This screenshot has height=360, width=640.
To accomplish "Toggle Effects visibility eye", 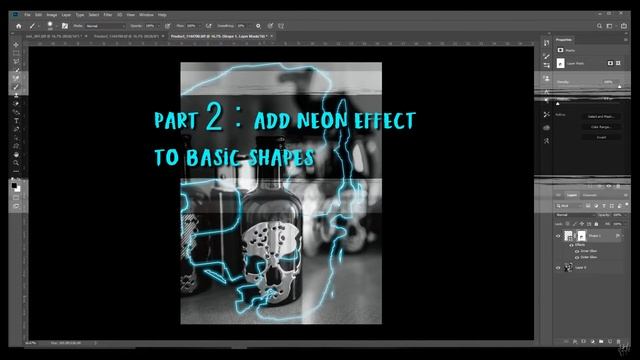I will pyautogui.click(x=571, y=245).
